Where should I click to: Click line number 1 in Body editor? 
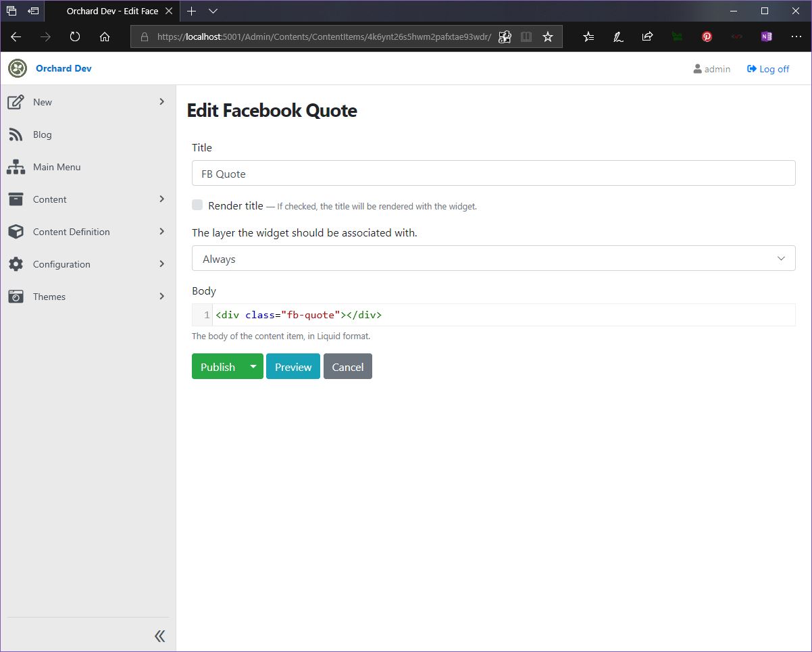pos(207,315)
